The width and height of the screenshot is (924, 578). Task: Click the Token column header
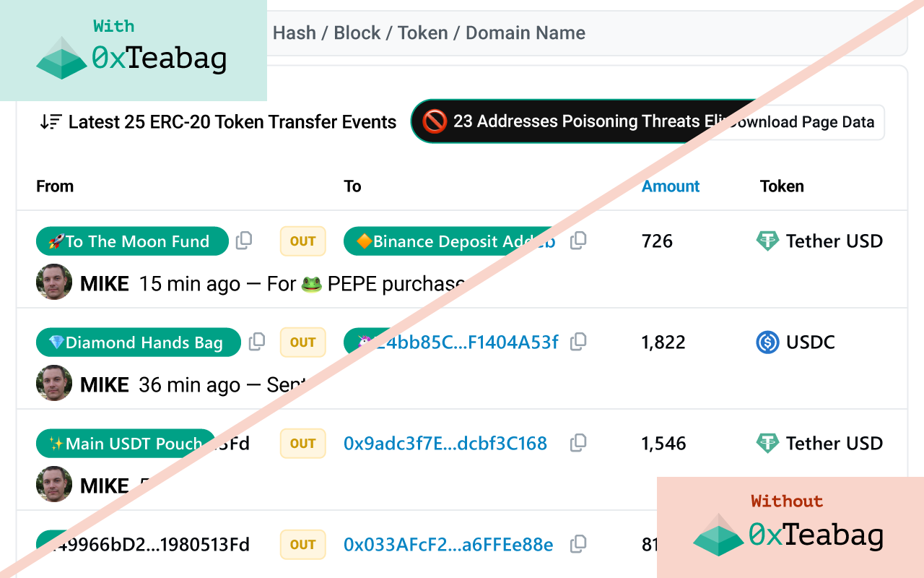[782, 186]
